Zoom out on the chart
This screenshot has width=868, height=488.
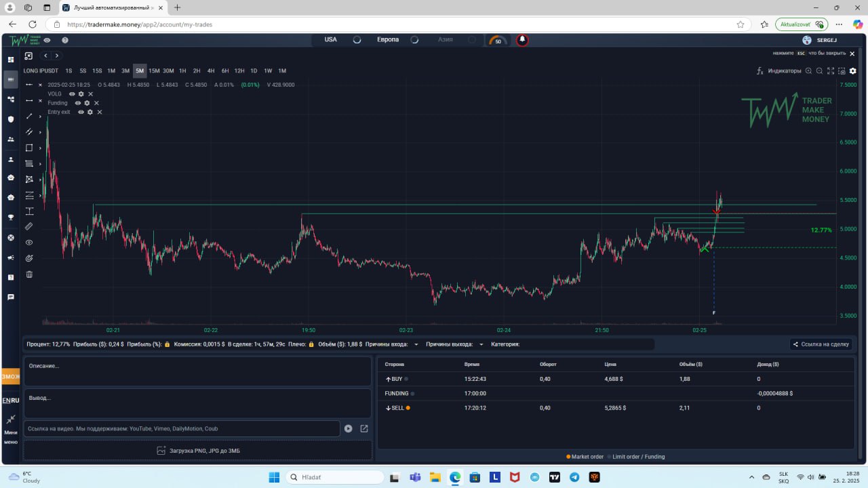tap(819, 70)
